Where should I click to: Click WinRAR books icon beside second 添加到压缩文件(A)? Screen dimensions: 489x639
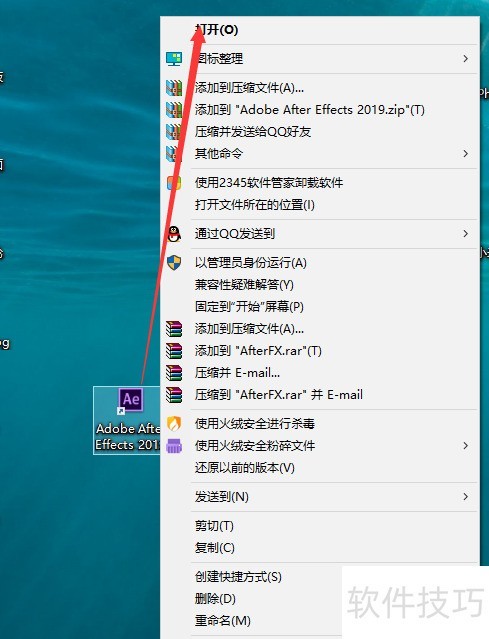coord(174,329)
